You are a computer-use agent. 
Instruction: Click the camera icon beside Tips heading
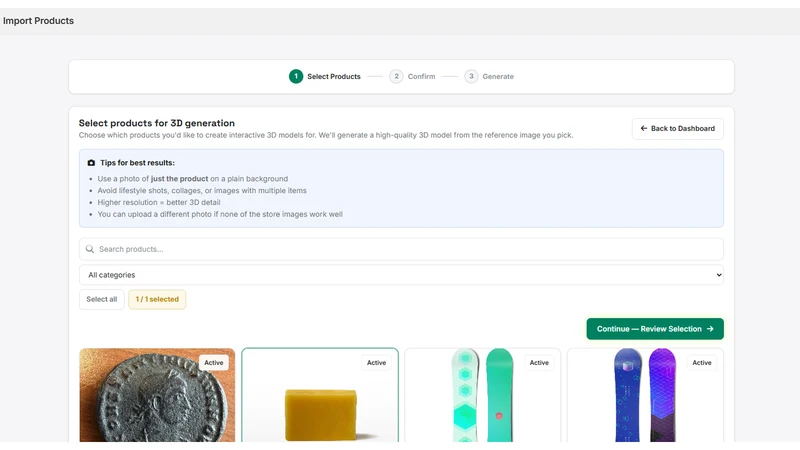point(91,163)
